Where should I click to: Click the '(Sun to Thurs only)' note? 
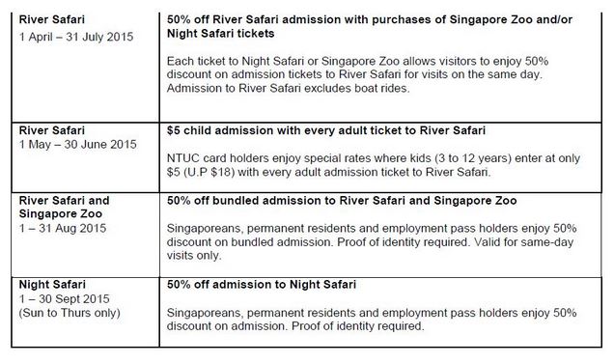[x=70, y=313]
